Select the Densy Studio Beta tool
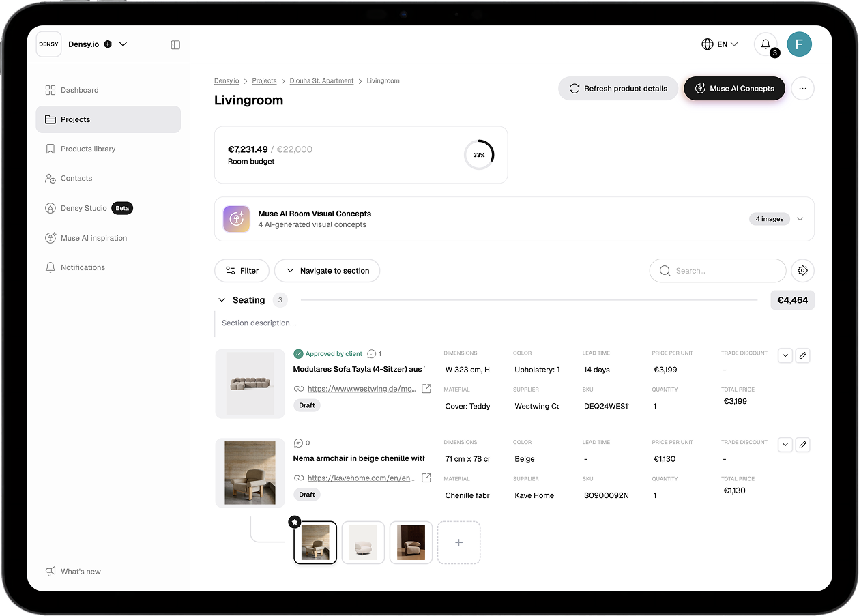Image resolution: width=859 pixels, height=616 pixels. (84, 208)
